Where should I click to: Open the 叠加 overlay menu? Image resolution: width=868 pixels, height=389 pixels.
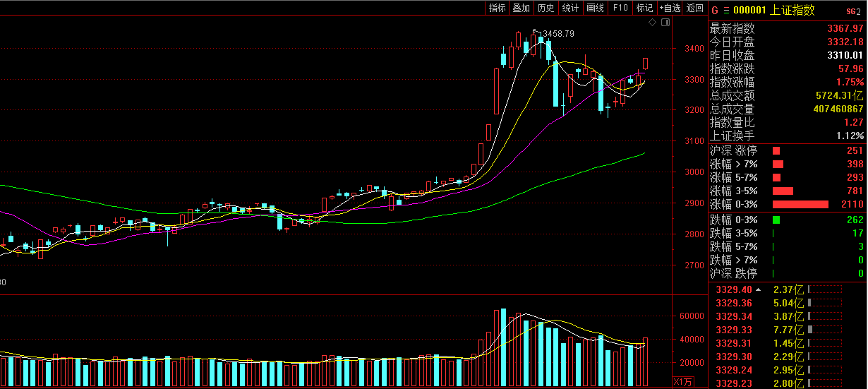522,8
